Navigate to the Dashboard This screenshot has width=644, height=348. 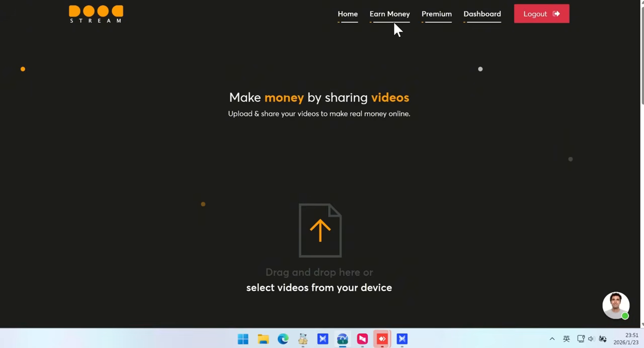pos(482,14)
